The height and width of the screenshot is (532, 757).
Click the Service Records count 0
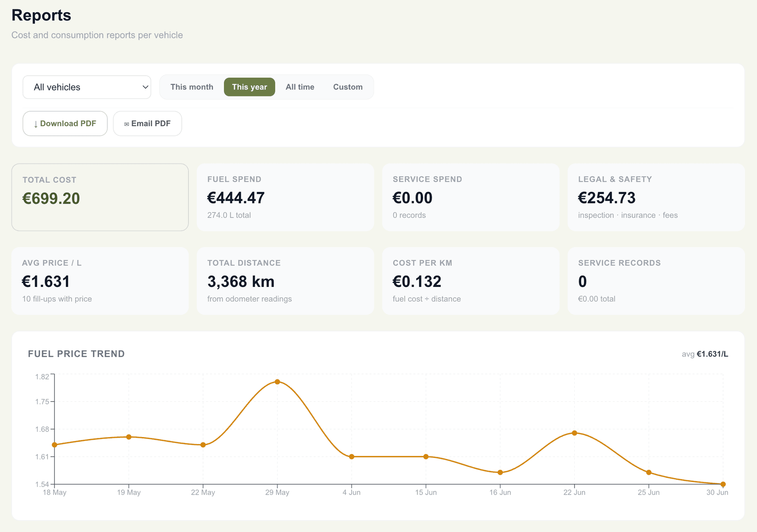click(582, 281)
